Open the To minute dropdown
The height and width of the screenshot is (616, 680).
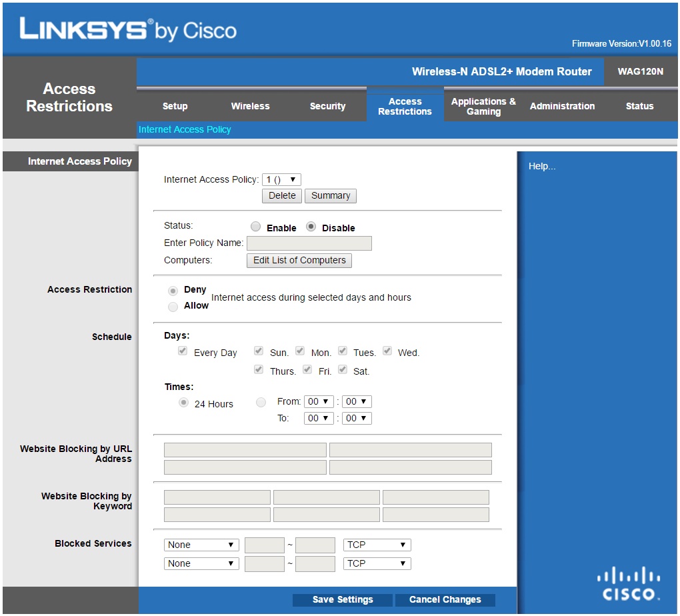357,418
